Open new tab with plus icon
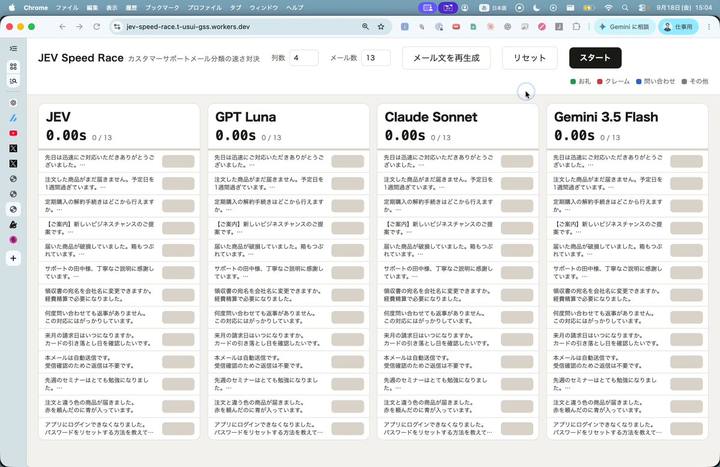 point(13,259)
